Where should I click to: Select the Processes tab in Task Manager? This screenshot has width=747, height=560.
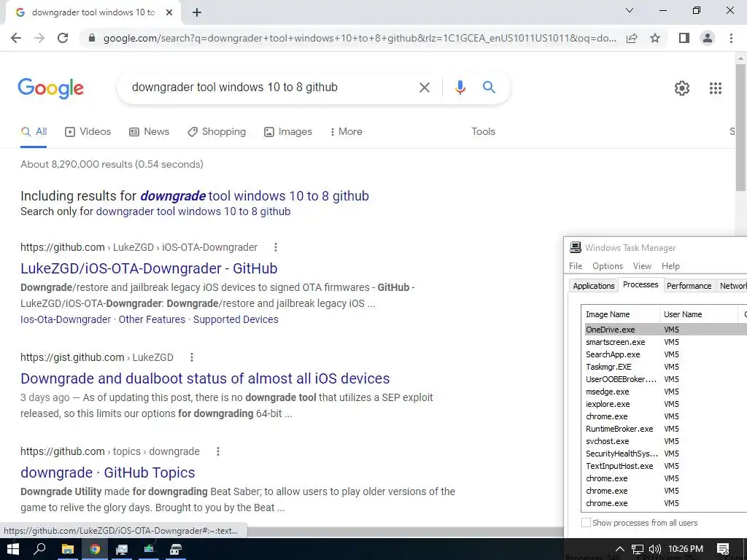pyautogui.click(x=640, y=285)
